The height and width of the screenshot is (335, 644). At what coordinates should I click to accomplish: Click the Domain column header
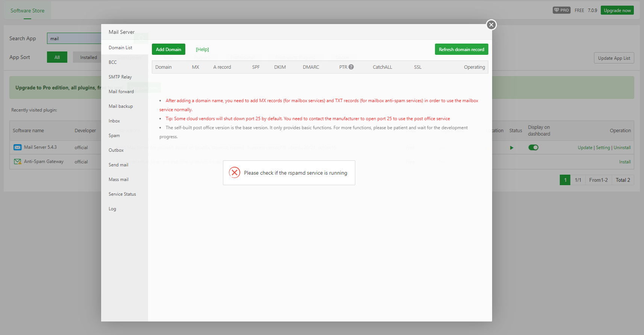click(x=164, y=67)
